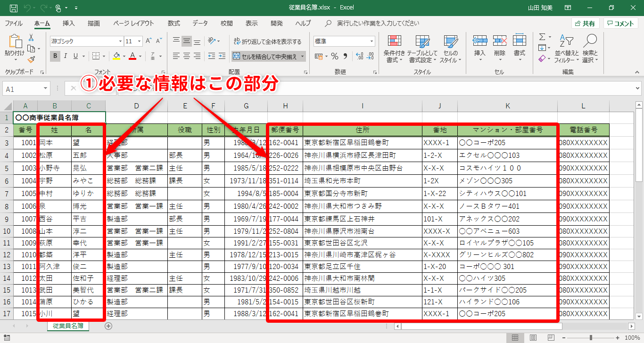Save the workbook with the floppy disk icon
Image resolution: width=644 pixels, height=343 pixels.
[x=14, y=8]
